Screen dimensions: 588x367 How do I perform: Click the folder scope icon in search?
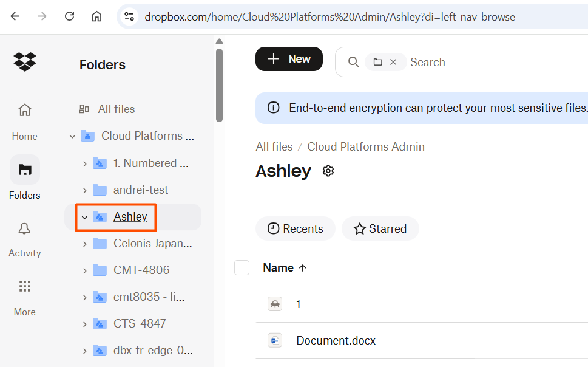click(x=378, y=62)
